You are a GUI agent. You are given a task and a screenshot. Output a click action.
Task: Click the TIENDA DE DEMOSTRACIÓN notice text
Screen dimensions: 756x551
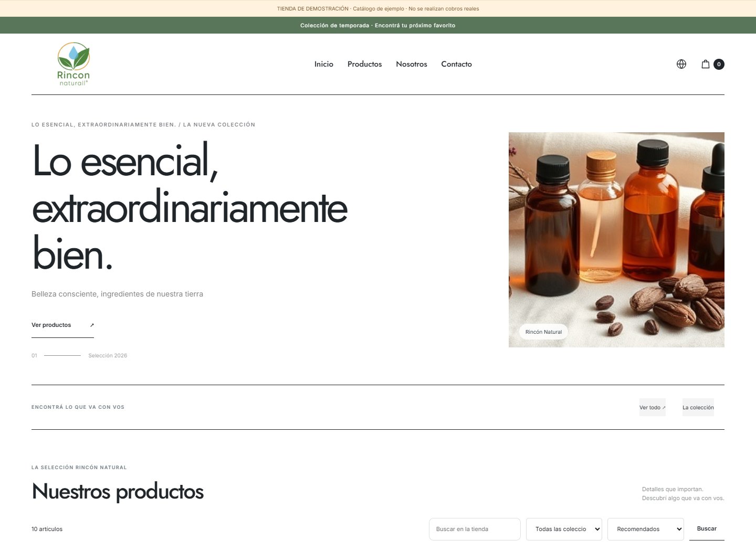378,8
